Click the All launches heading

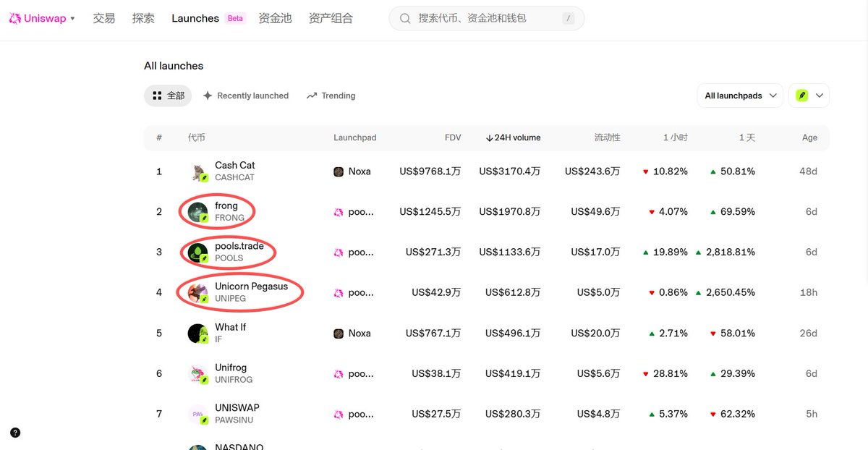[x=174, y=66]
